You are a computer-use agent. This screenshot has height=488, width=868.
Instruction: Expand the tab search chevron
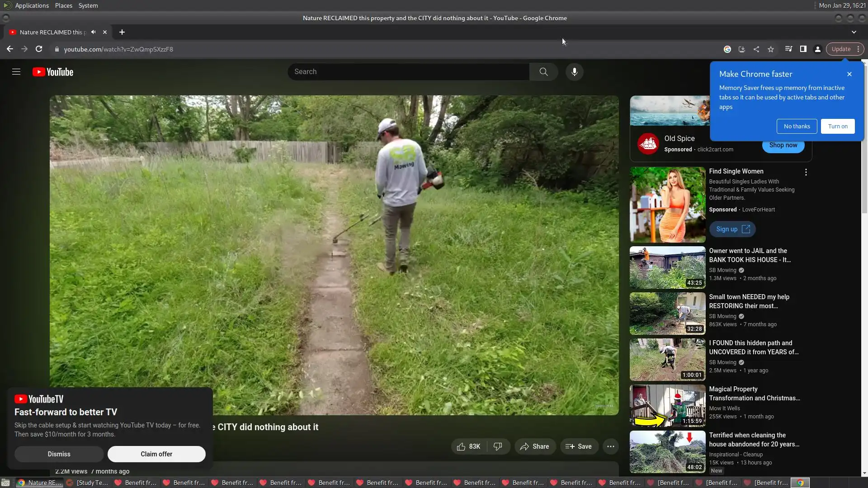854,32
